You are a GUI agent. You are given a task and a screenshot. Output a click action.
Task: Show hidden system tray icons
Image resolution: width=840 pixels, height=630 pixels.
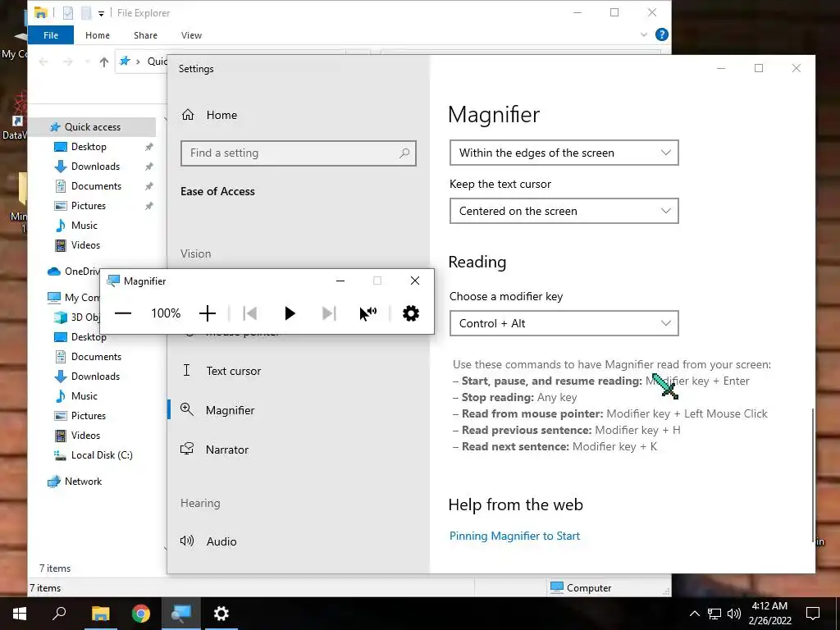pyautogui.click(x=694, y=614)
